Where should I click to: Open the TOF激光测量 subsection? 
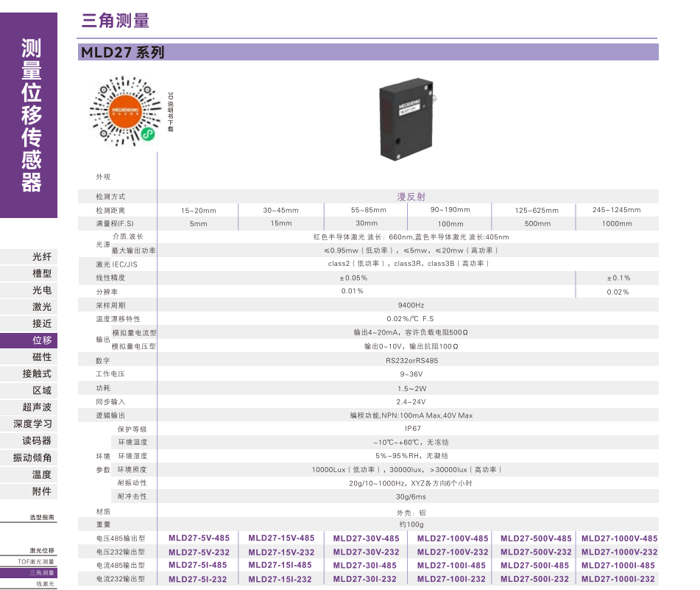click(x=37, y=562)
